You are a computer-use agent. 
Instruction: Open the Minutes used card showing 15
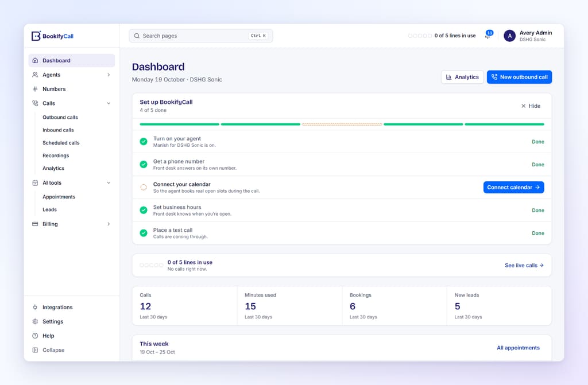[289, 306]
